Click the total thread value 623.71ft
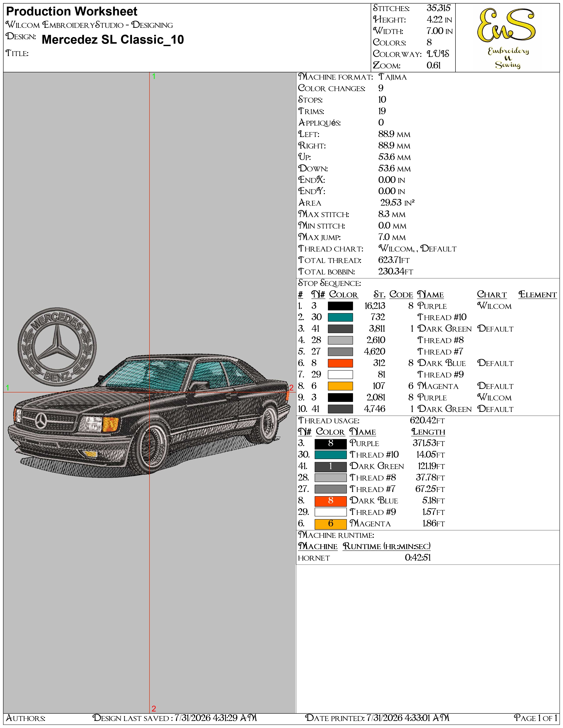Image resolution: width=563 pixels, height=728 pixels. pos(394,260)
